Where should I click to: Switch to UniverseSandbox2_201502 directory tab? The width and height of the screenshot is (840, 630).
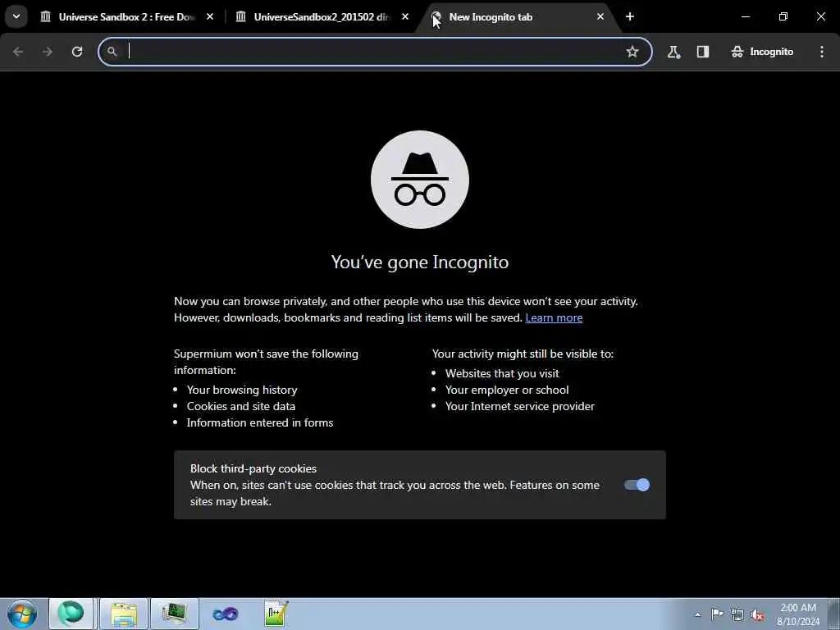pyautogui.click(x=322, y=16)
